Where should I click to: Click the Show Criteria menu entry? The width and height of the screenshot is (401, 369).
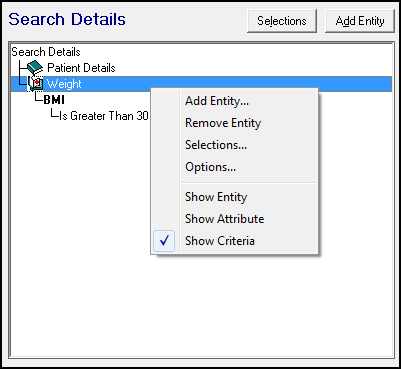[x=220, y=241]
